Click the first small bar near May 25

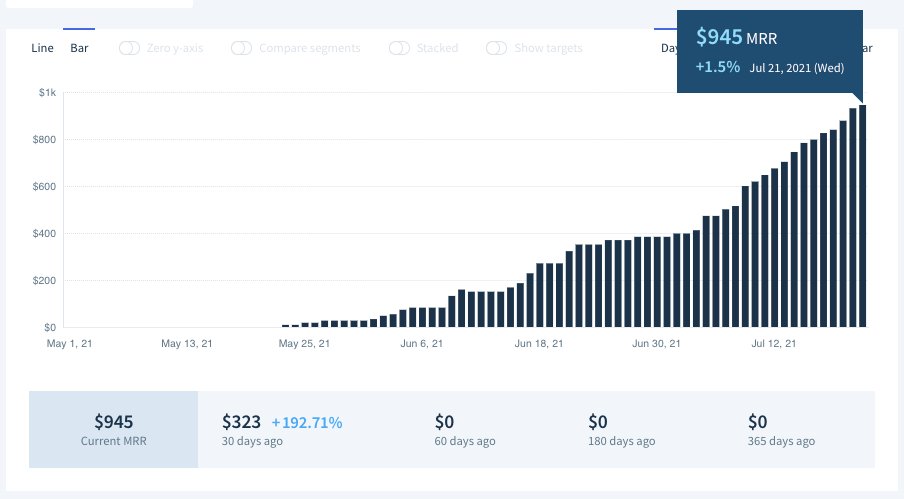pyautogui.click(x=285, y=326)
